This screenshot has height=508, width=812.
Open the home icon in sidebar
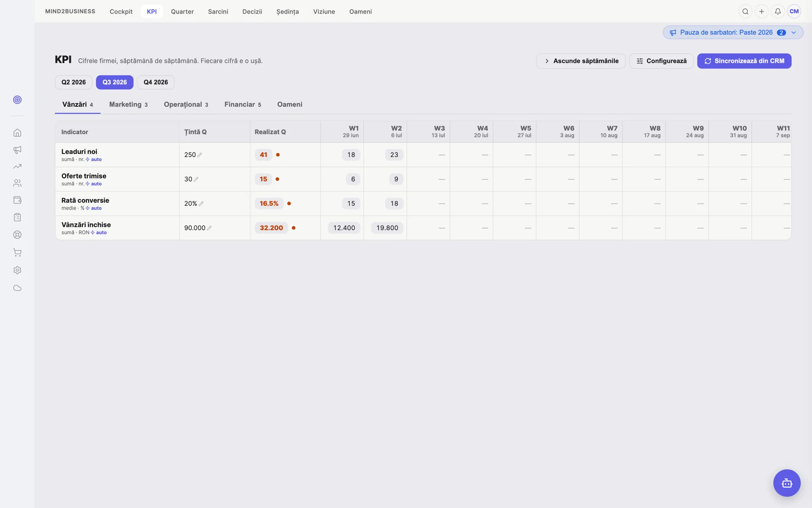tap(17, 133)
